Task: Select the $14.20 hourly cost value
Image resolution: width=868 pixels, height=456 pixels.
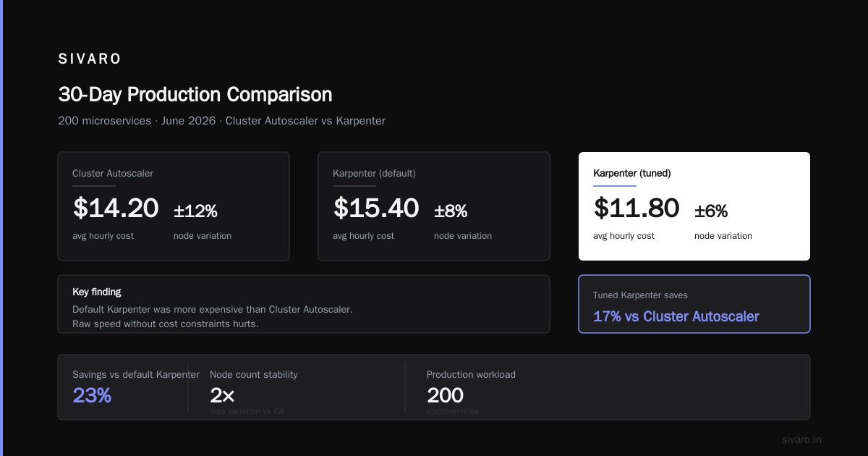Action: (x=116, y=208)
